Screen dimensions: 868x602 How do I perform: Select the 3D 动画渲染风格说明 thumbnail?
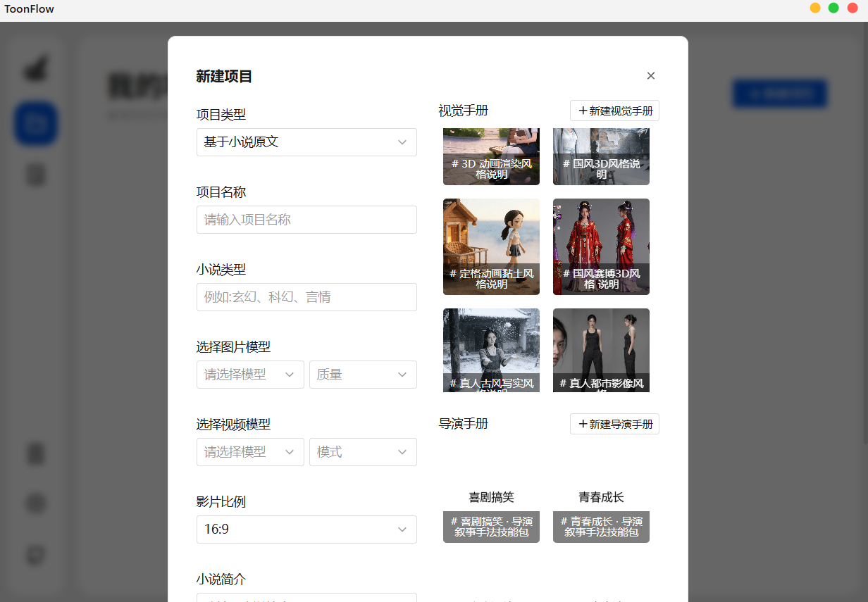pos(491,157)
